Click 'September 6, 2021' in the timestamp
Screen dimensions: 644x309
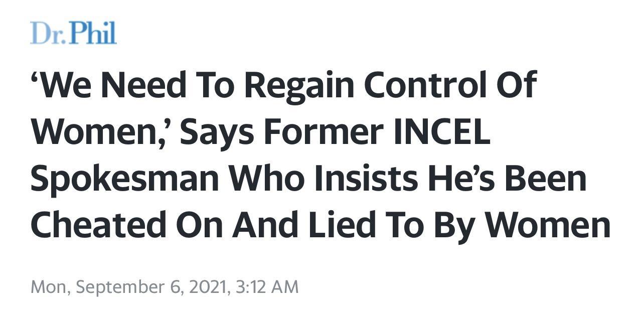pyautogui.click(x=151, y=287)
